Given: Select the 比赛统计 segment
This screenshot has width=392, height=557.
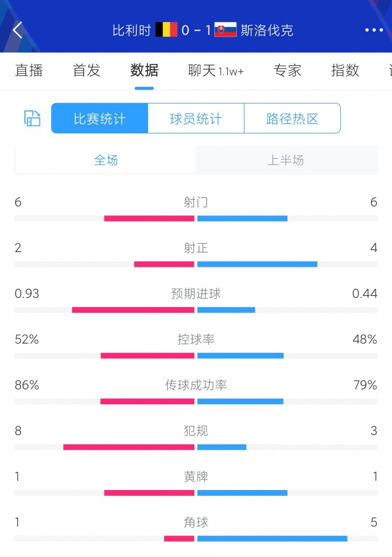Looking at the screenshot, I should 100,119.
